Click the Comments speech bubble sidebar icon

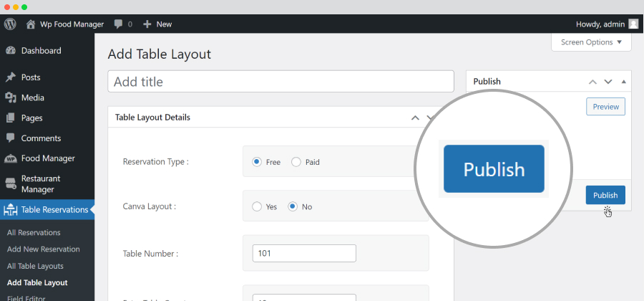[11, 138]
